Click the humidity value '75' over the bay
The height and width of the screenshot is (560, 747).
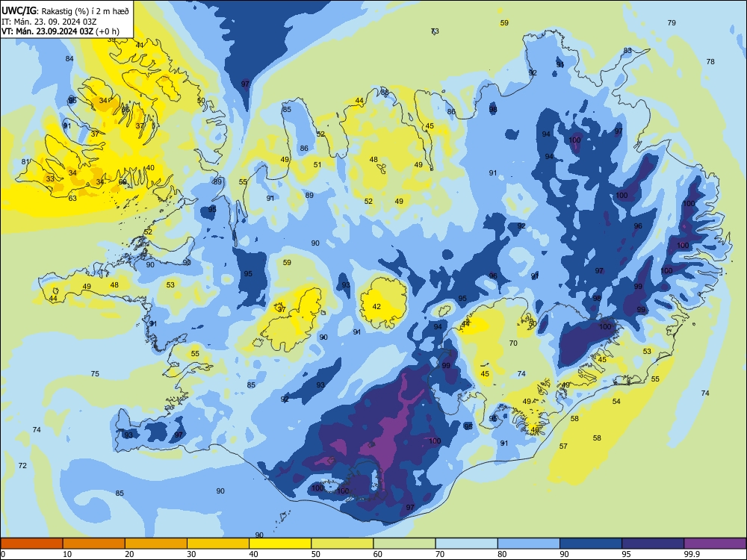[x=96, y=374]
